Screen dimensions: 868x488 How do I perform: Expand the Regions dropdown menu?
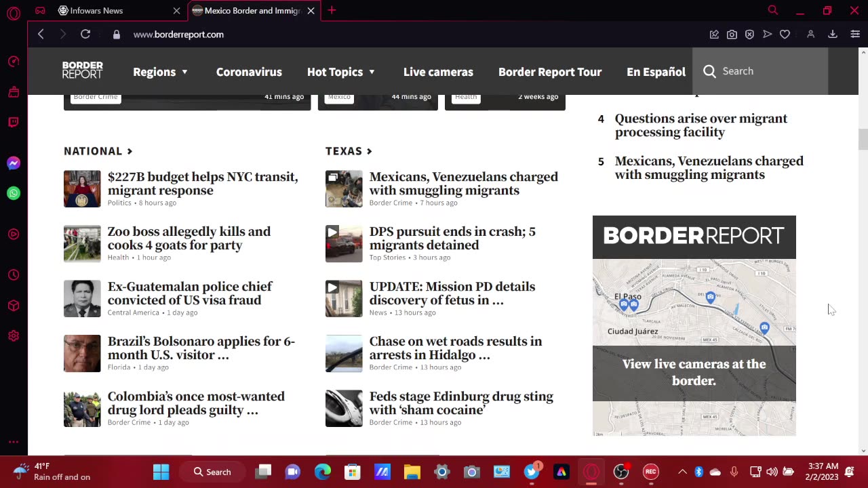[x=161, y=72]
